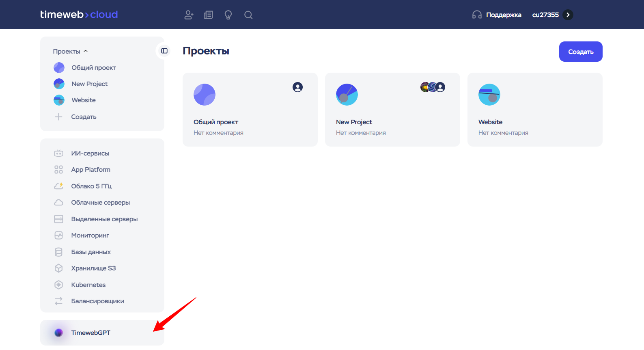Open the add user icon in header

tap(189, 15)
